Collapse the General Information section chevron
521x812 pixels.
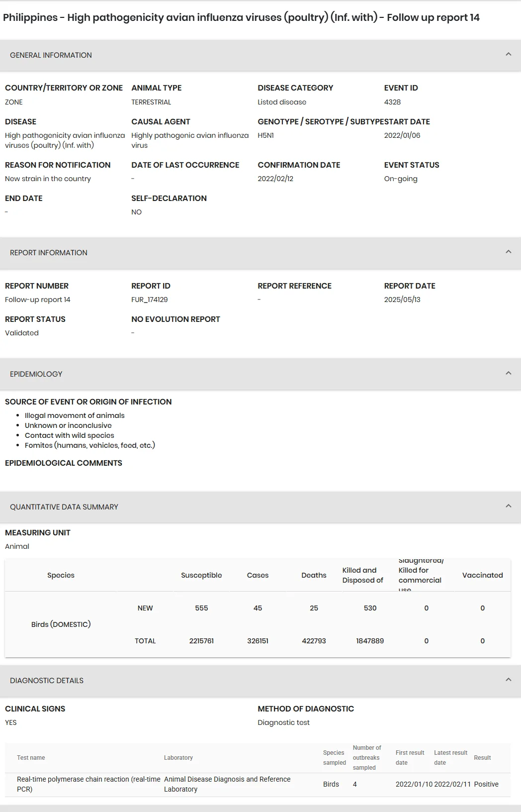(x=508, y=54)
